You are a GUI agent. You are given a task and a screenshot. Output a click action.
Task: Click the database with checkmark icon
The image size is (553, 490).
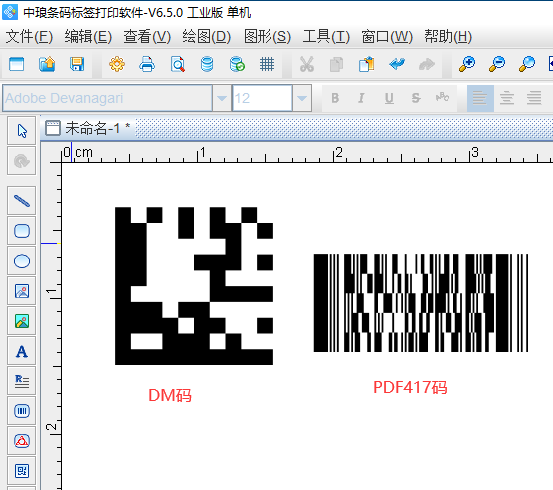click(237, 64)
